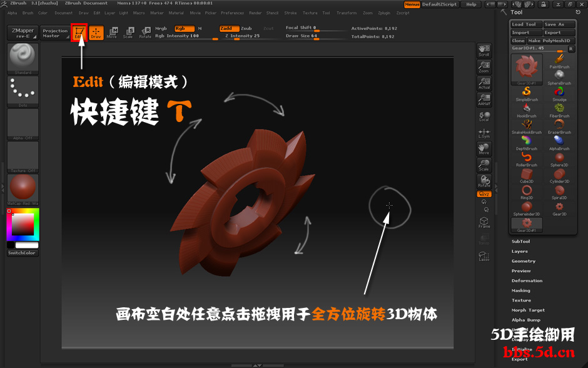This screenshot has width=588, height=368.
Task: Click the AAHalf icon
Action: [484, 100]
